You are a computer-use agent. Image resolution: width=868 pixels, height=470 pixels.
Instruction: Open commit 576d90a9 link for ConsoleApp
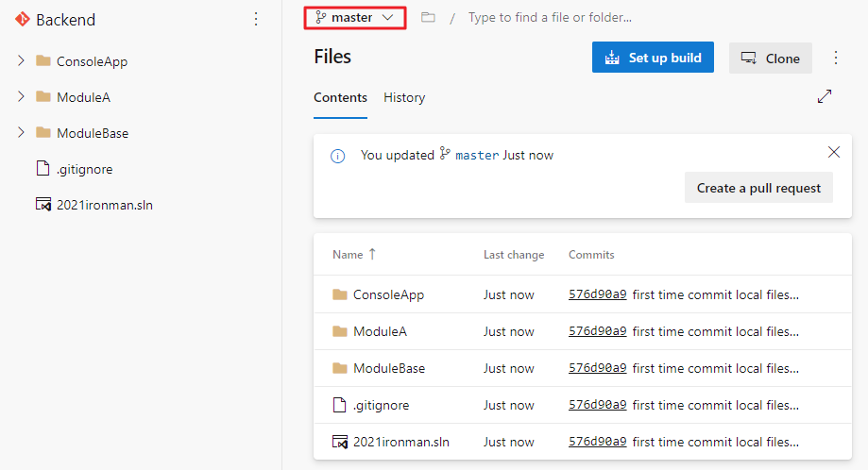click(597, 294)
